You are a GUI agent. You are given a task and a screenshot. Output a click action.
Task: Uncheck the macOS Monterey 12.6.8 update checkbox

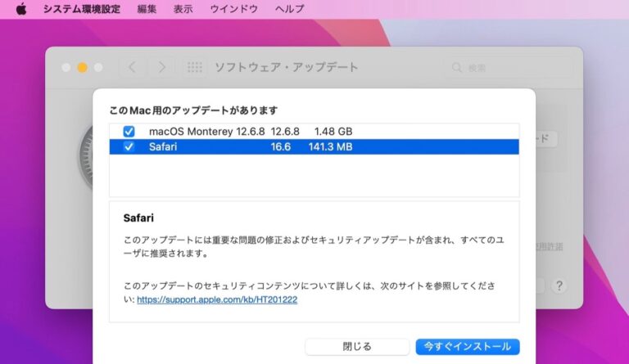click(129, 132)
